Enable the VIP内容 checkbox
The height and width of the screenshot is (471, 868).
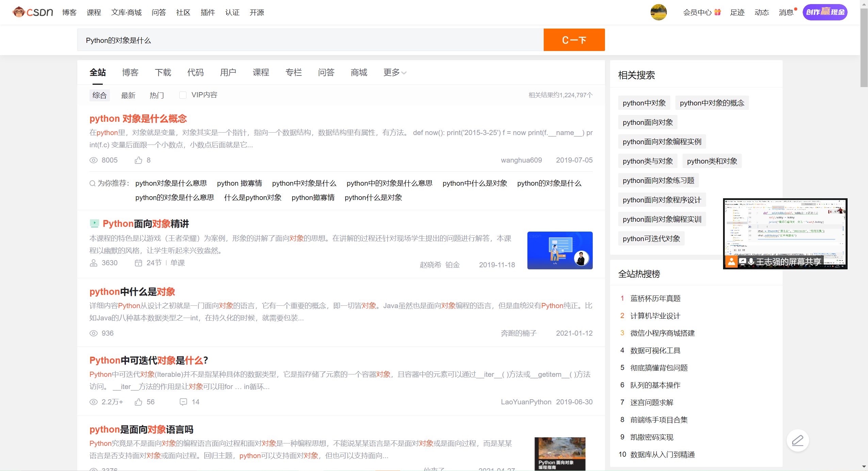183,95
